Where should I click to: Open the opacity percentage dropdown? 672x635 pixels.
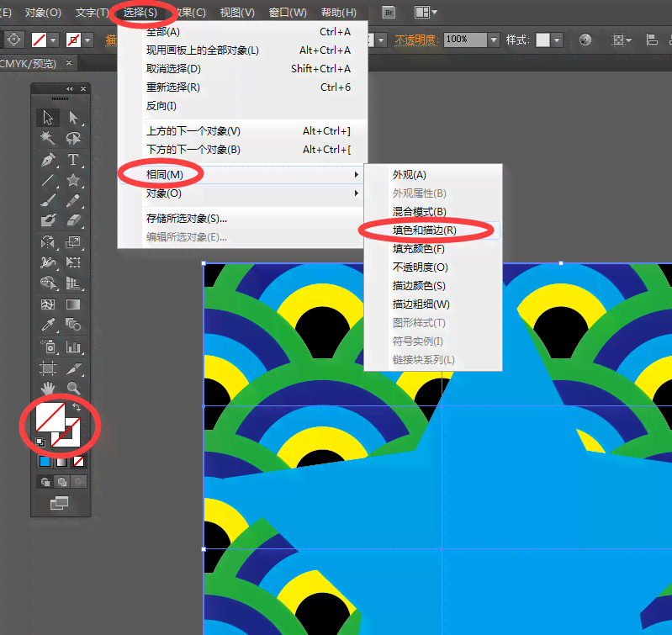pos(494,40)
